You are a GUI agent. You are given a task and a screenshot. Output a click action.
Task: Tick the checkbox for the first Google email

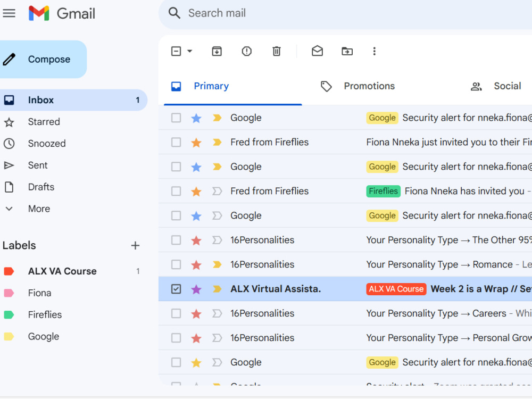[x=176, y=118]
